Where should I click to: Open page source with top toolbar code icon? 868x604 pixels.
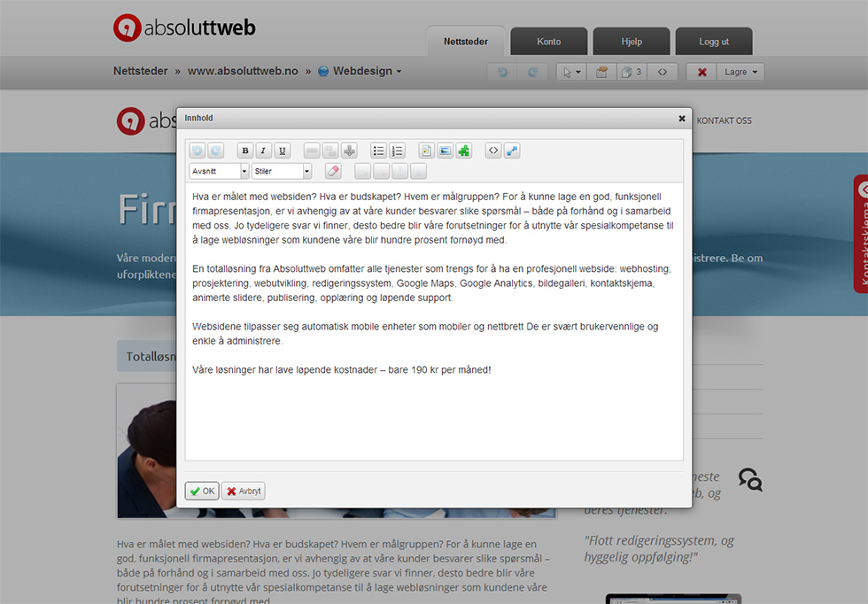pyautogui.click(x=663, y=72)
